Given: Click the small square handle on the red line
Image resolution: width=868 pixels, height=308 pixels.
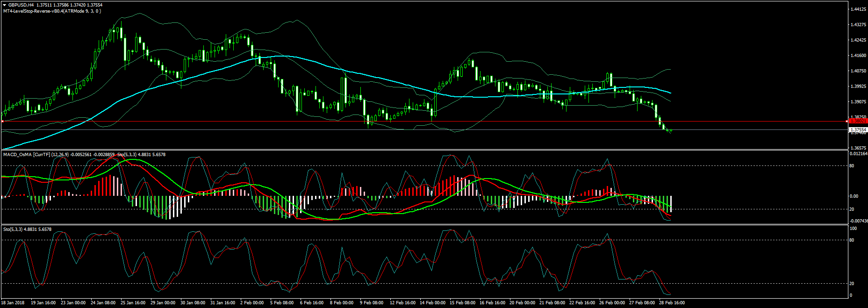Looking at the screenshot, I should [3, 122].
